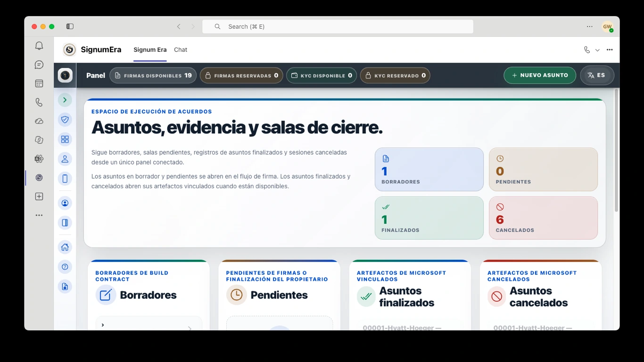Open the Borradores stat card showing 1
This screenshot has width=644, height=362.
429,170
